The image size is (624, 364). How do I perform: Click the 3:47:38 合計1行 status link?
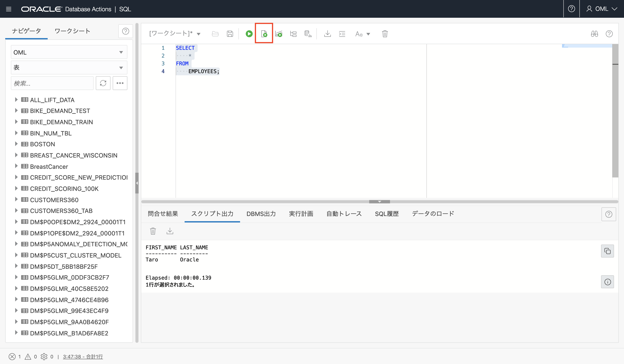tap(83, 356)
